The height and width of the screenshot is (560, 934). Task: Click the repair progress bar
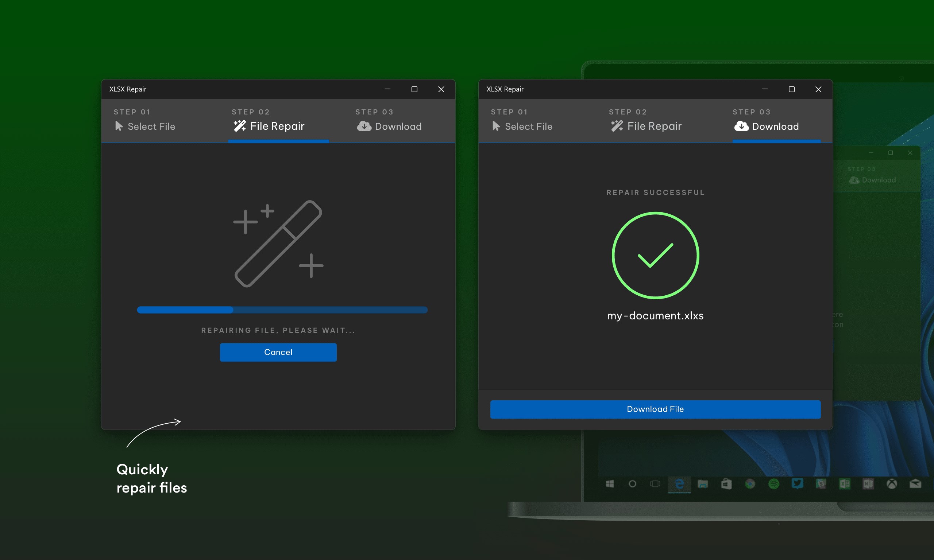282,310
